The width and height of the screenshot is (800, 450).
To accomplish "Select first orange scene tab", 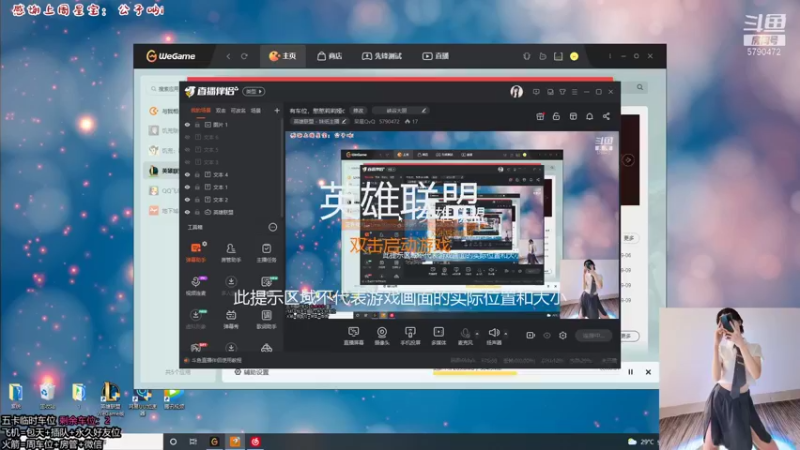I will tap(201, 110).
